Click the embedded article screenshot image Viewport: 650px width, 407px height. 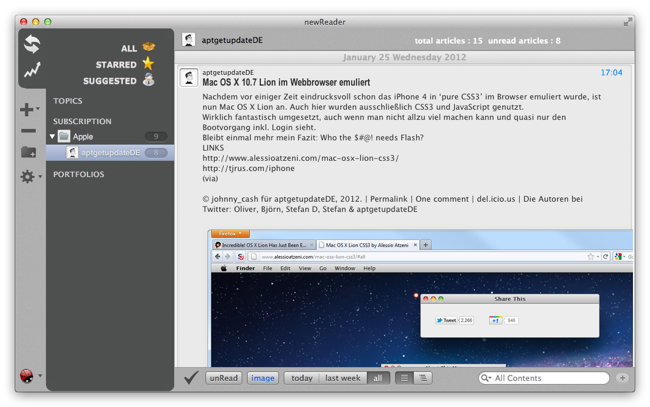pos(420,298)
